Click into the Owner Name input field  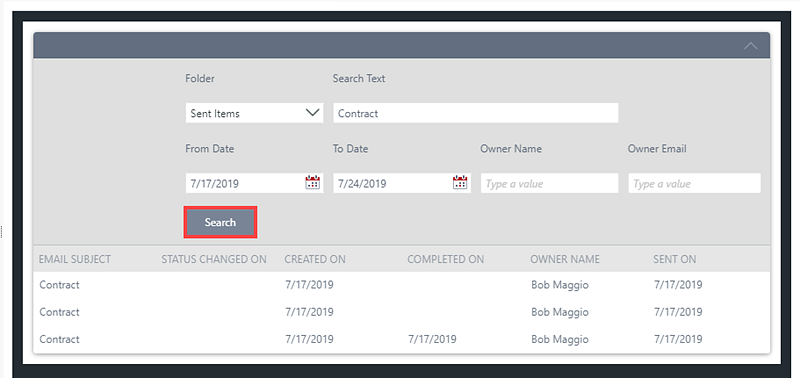[549, 183]
